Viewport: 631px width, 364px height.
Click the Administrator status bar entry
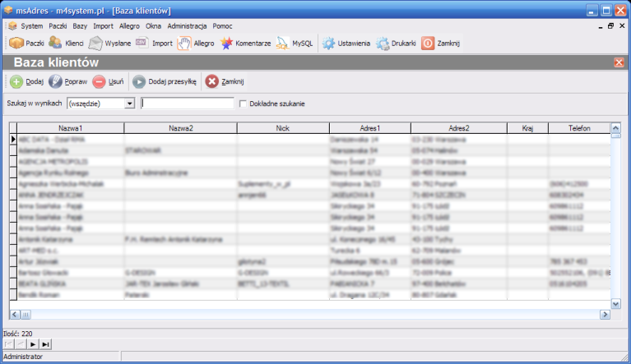[x=23, y=357]
